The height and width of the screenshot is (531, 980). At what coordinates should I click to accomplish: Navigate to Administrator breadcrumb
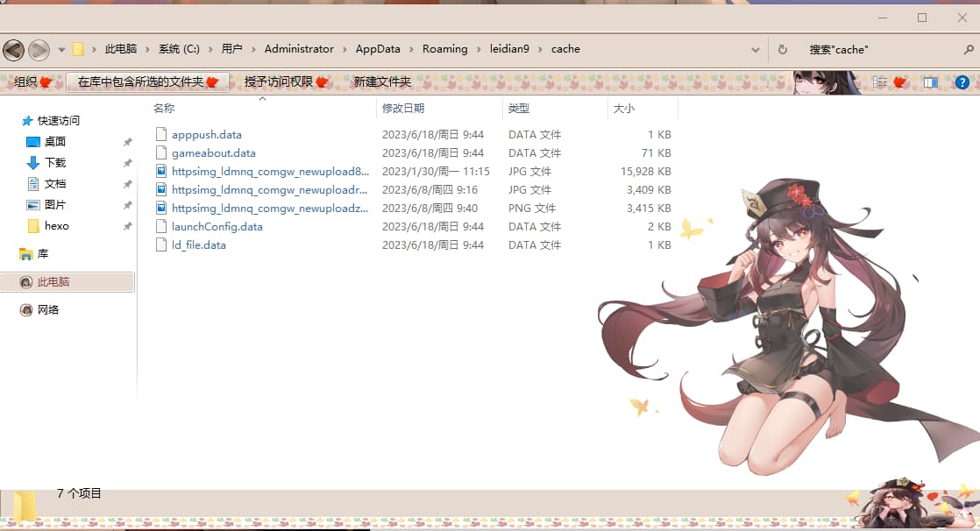[x=300, y=49]
